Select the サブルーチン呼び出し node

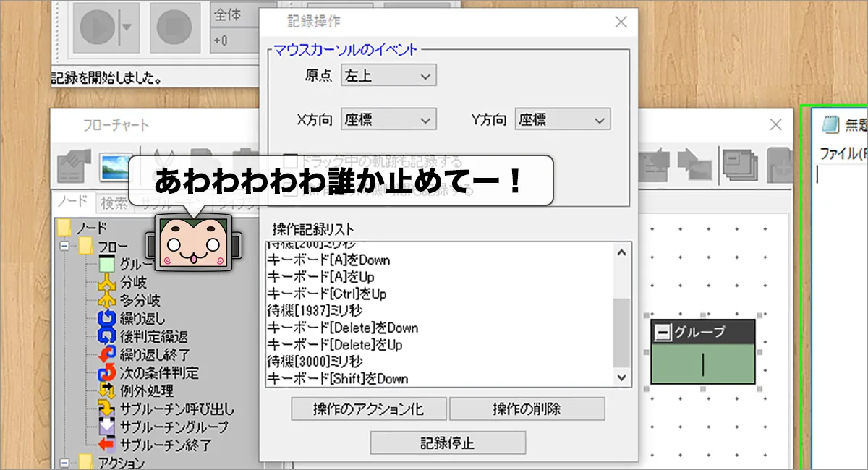click(166, 409)
